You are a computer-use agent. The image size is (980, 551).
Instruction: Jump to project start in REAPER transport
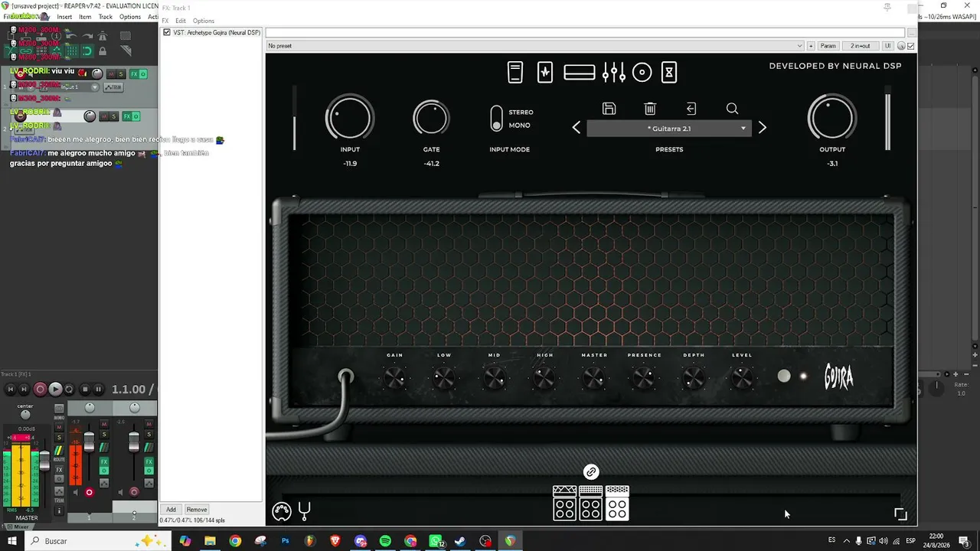pos(11,390)
